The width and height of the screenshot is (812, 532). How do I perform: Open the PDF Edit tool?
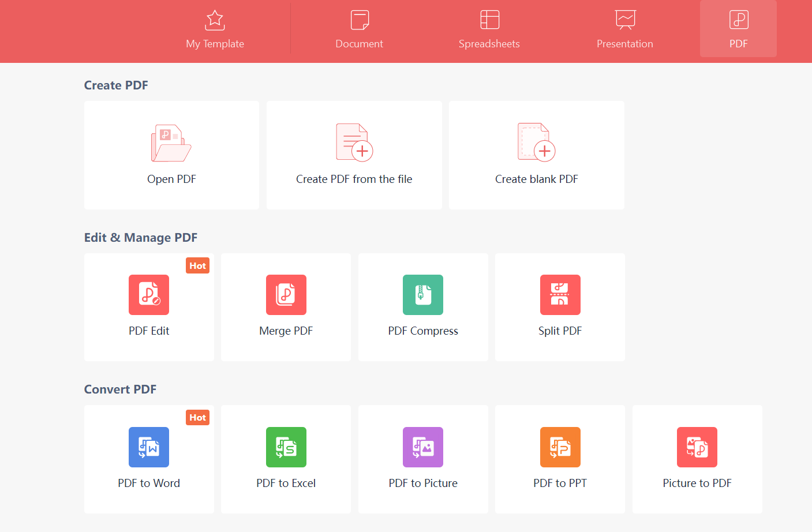(149, 307)
